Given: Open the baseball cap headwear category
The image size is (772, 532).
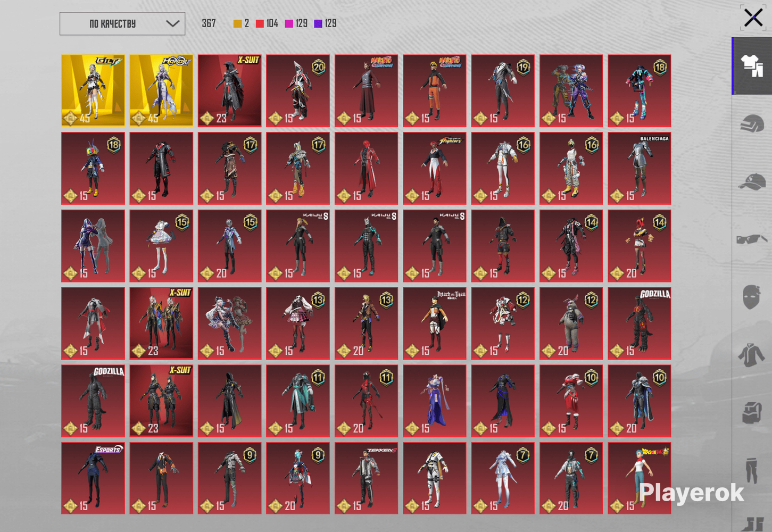Looking at the screenshot, I should pyautogui.click(x=752, y=182).
